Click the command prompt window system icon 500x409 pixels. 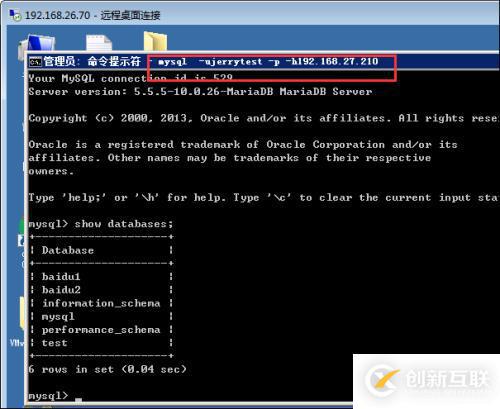[x=35, y=62]
